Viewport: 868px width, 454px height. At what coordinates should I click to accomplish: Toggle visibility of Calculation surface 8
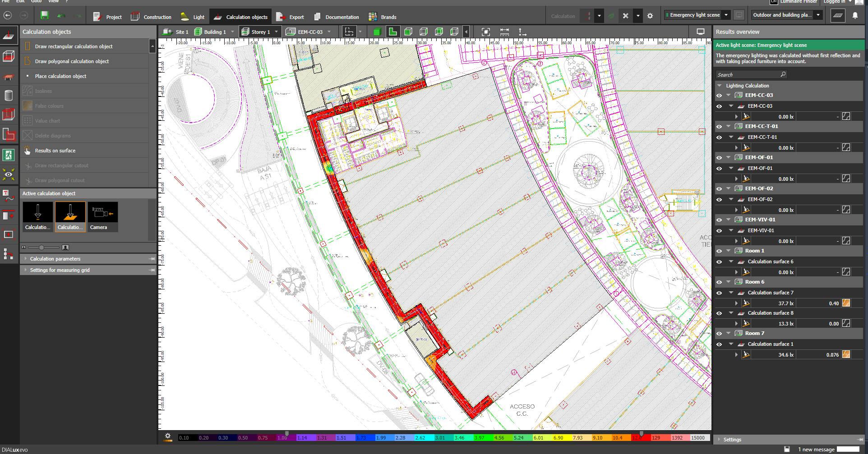click(x=719, y=313)
